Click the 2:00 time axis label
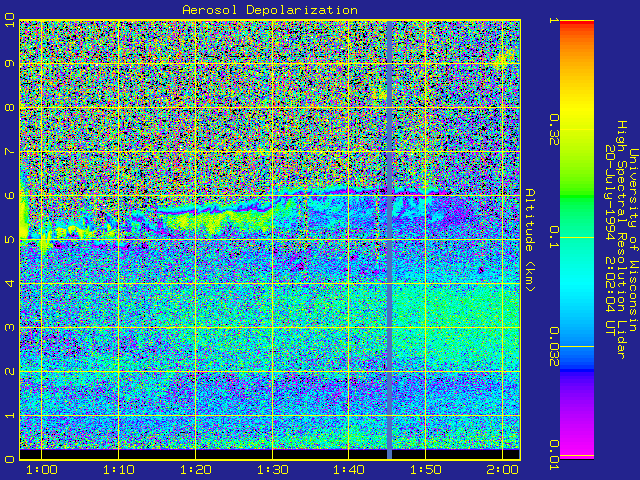This screenshot has height=480, width=640. point(502,469)
